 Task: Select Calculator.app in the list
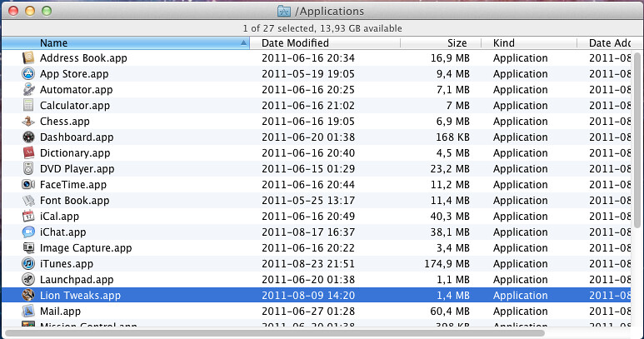(x=75, y=106)
